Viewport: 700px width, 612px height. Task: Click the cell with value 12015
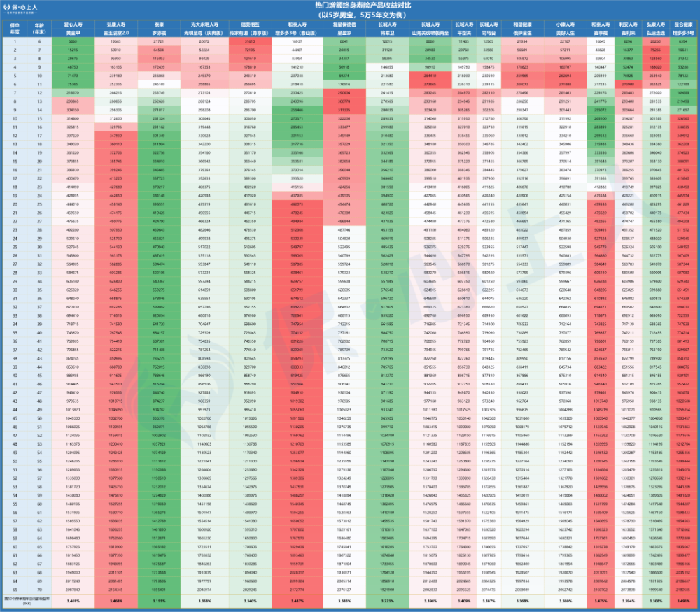387,41
